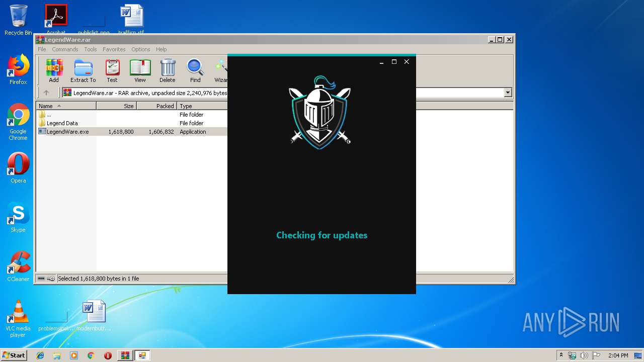Image resolution: width=644 pixels, height=362 pixels.
Task: Open Windows Explorer from the taskbar
Action: [57, 355]
